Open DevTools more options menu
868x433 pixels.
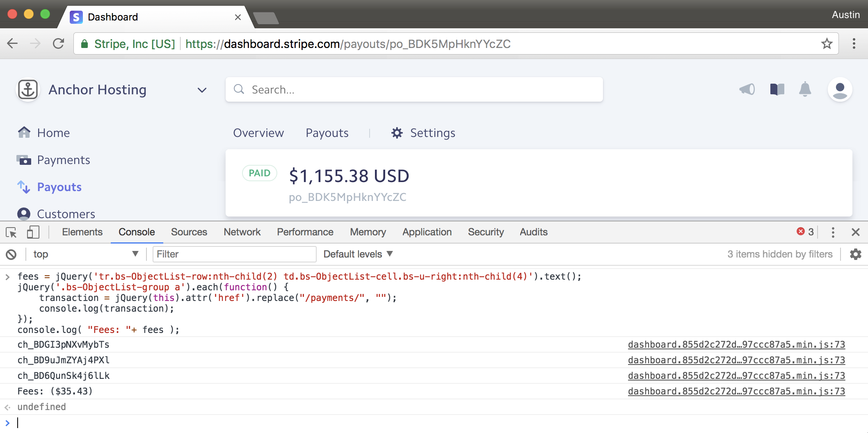point(833,232)
